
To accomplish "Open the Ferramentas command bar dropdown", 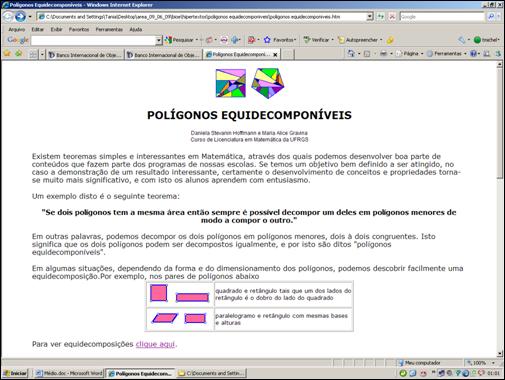I will (x=447, y=54).
